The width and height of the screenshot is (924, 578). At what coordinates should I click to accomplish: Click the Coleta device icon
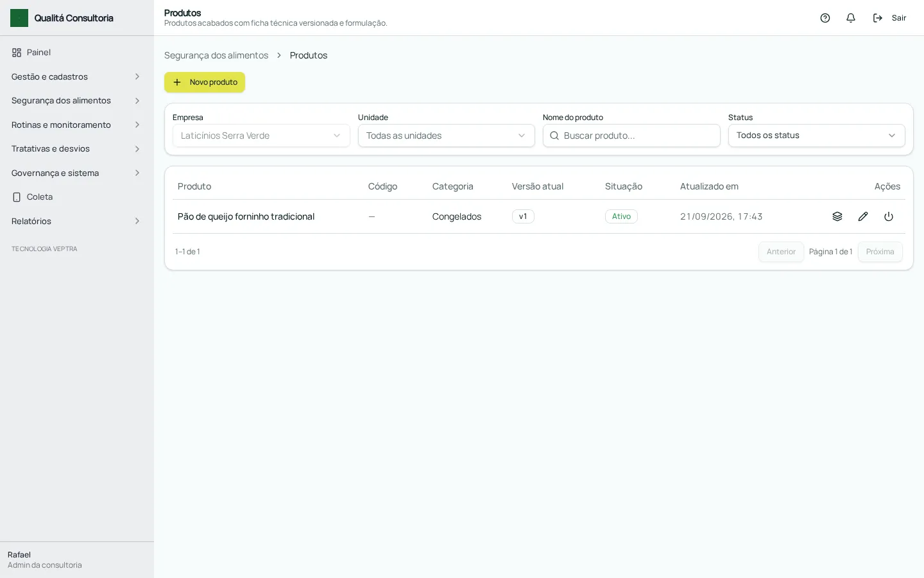pyautogui.click(x=17, y=197)
